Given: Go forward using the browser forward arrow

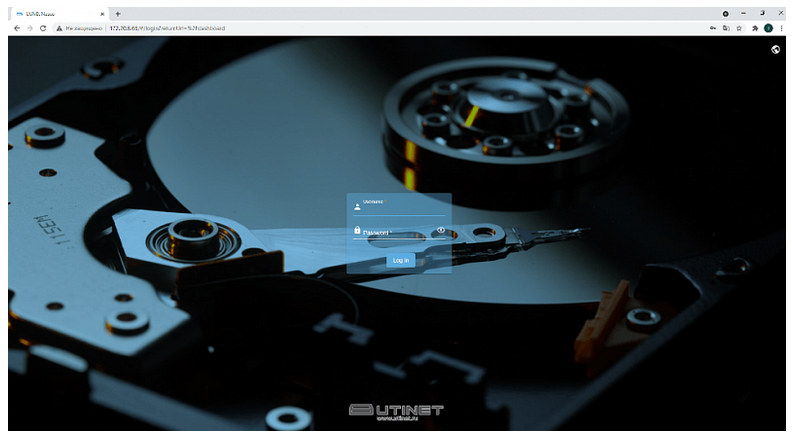Looking at the screenshot, I should point(30,28).
